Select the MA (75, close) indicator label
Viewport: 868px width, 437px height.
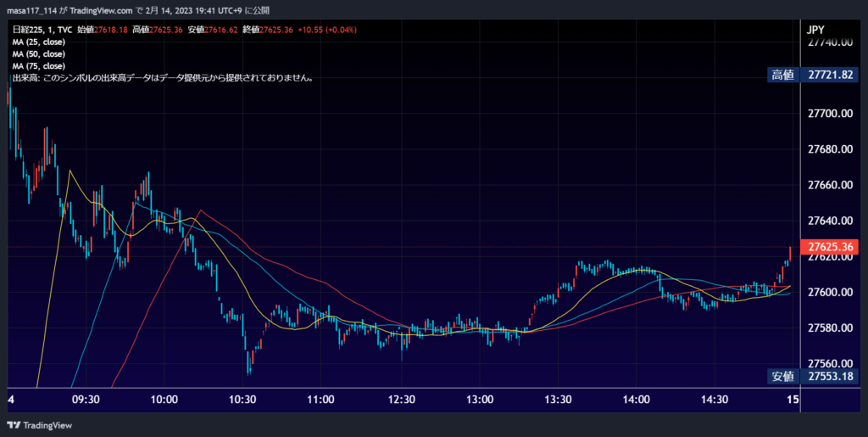tap(39, 66)
